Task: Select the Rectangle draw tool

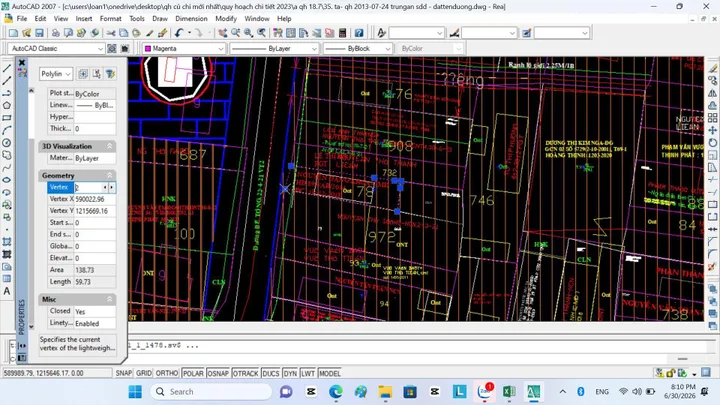Action: (7, 118)
